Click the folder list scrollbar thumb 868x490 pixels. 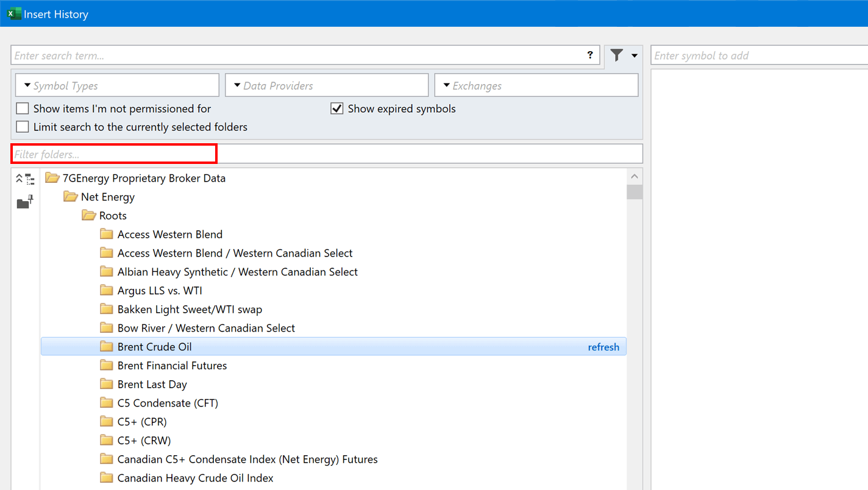tap(635, 192)
